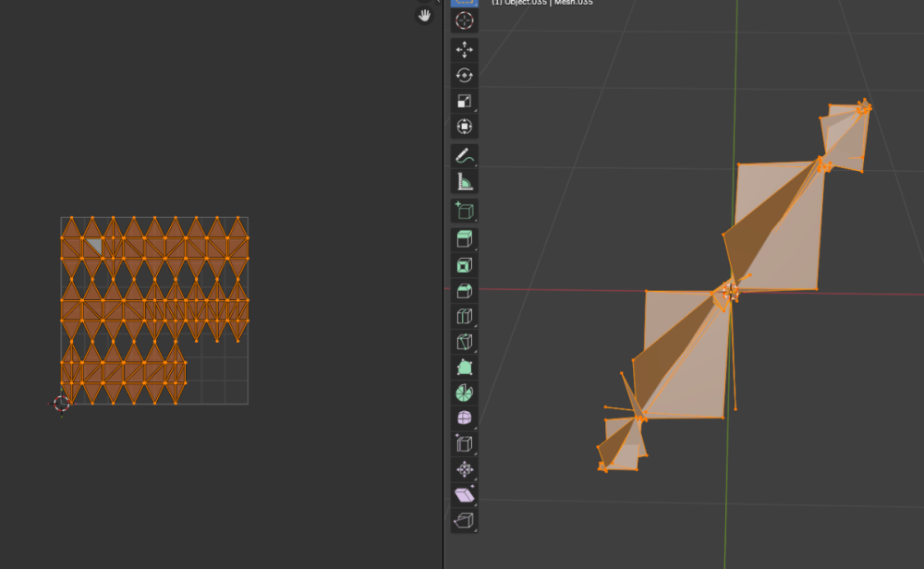Image resolution: width=924 pixels, height=569 pixels.
Task: Click the pan hand icon in UV editor
Action: tap(424, 16)
